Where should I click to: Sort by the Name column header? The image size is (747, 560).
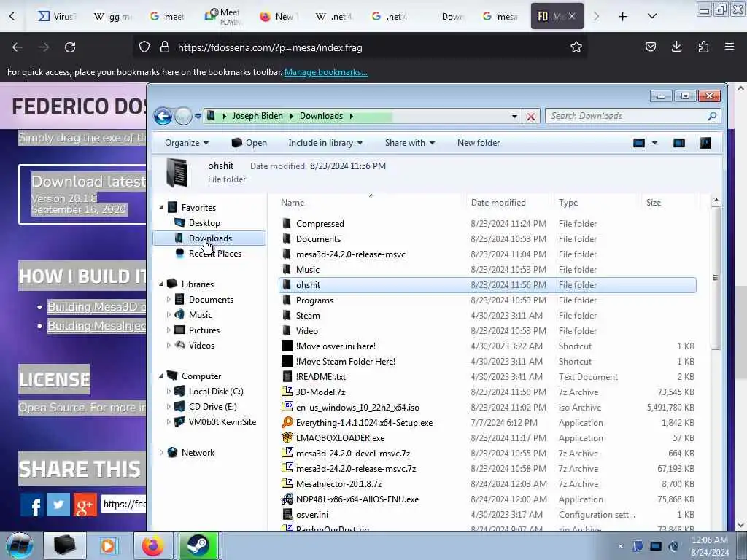click(x=292, y=203)
